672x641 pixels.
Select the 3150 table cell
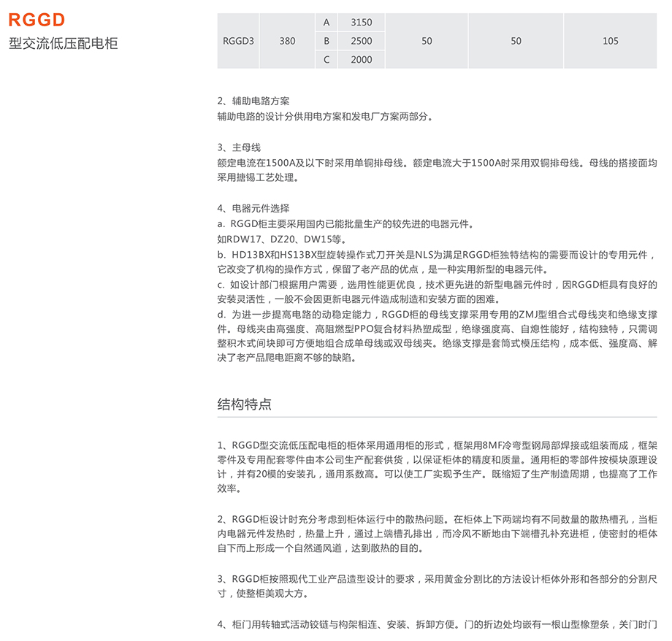tap(361, 23)
